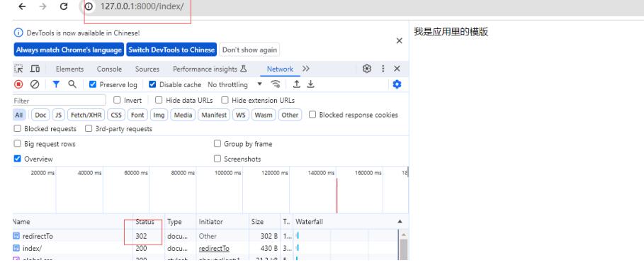Reload the page with the refresh icon
This screenshot has width=644, height=275.
point(64,6)
